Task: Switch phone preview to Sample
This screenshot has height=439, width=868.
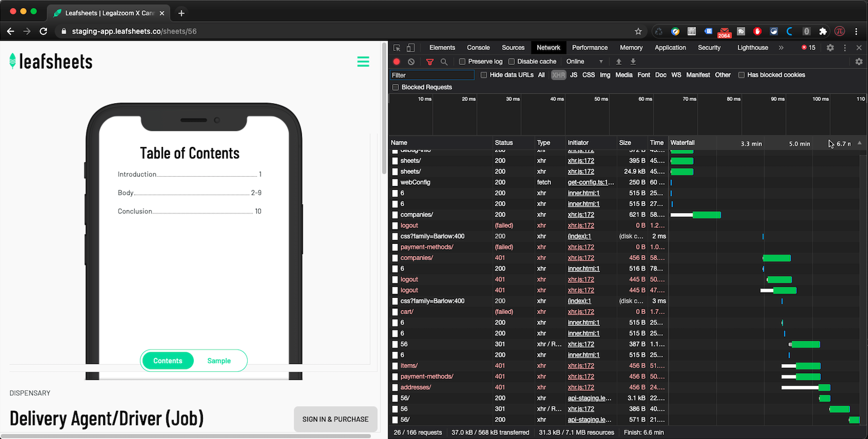Action: pyautogui.click(x=219, y=361)
